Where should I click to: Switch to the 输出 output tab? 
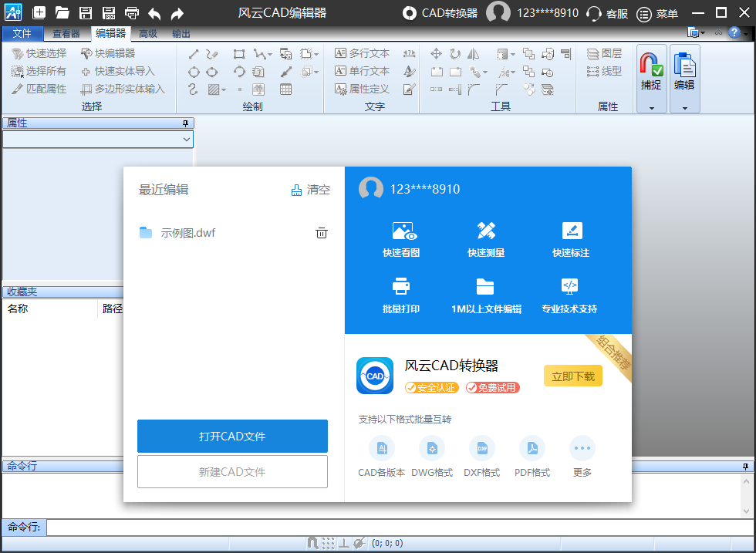point(181,34)
